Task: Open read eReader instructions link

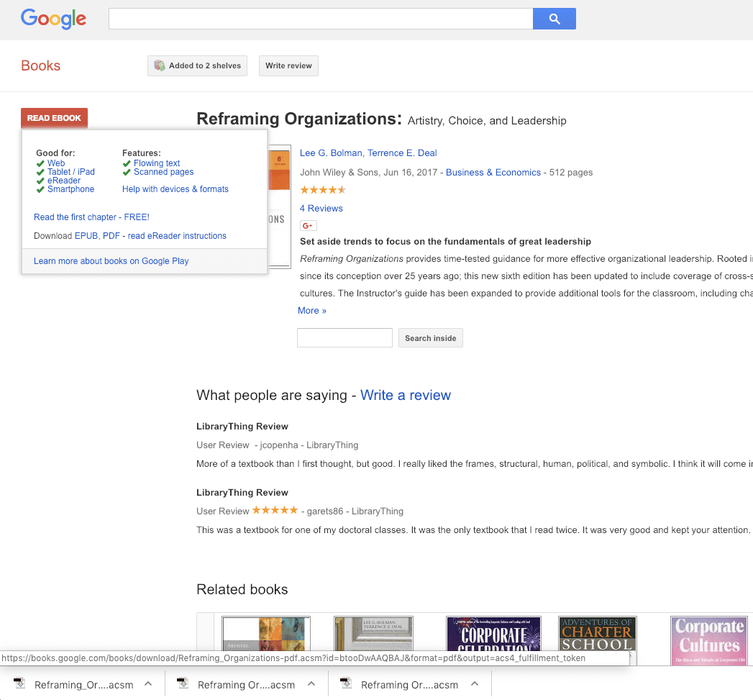Action: (177, 236)
